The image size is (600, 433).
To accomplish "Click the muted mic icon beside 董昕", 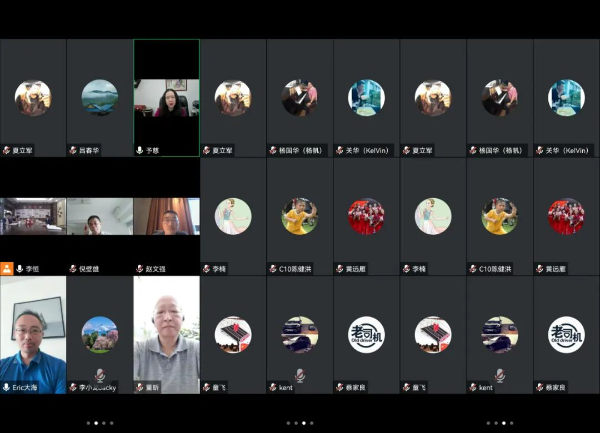I will pyautogui.click(x=140, y=387).
